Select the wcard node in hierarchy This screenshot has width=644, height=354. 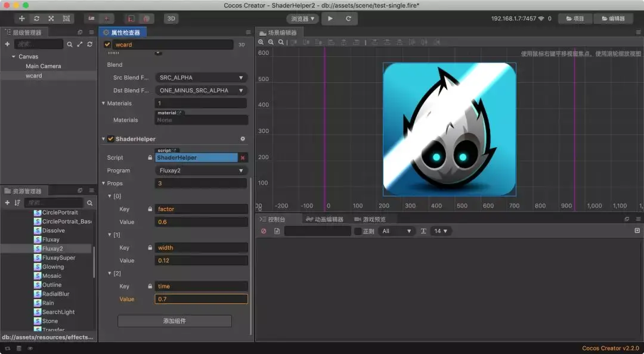pos(33,76)
